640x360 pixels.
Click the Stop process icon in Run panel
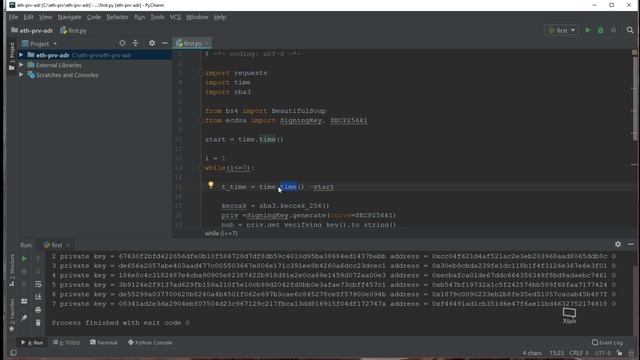(24, 271)
